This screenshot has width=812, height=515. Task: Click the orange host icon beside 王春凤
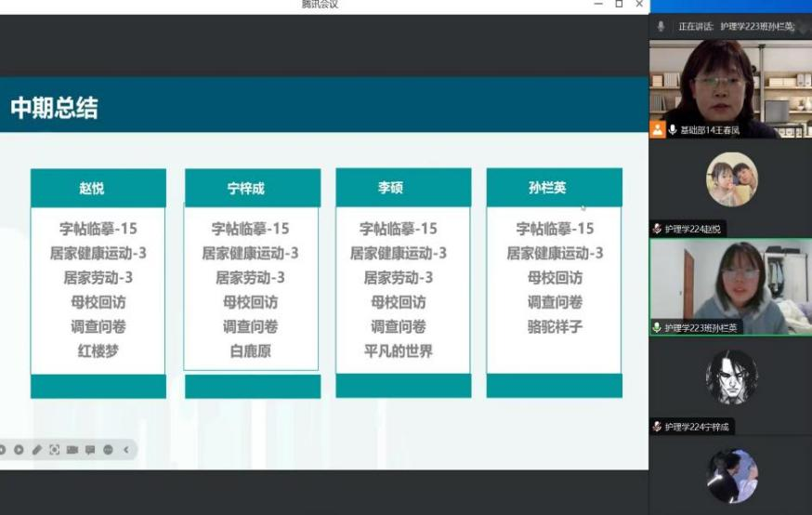coord(658,130)
